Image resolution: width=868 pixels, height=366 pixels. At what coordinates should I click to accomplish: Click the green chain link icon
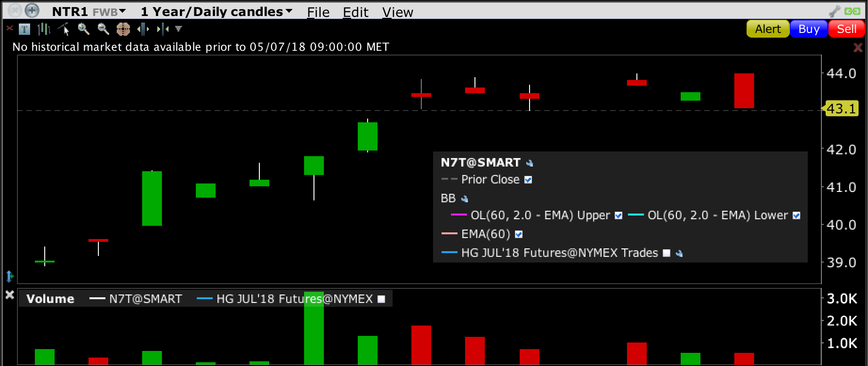click(x=852, y=11)
